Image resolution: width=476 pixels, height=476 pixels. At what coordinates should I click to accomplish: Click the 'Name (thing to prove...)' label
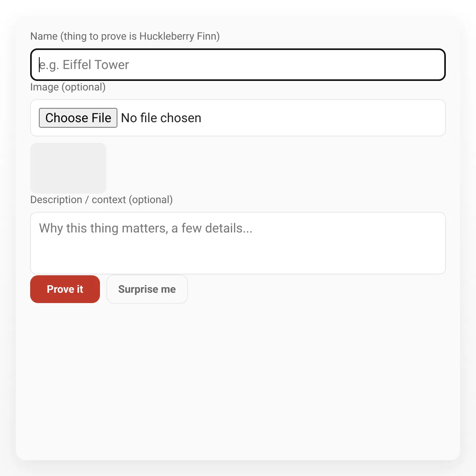pos(125,36)
